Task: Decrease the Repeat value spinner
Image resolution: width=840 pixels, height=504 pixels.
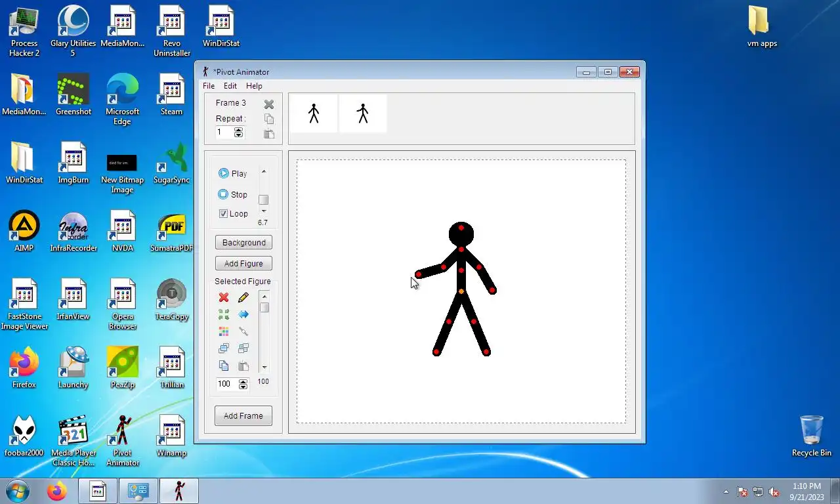Action: [238, 135]
